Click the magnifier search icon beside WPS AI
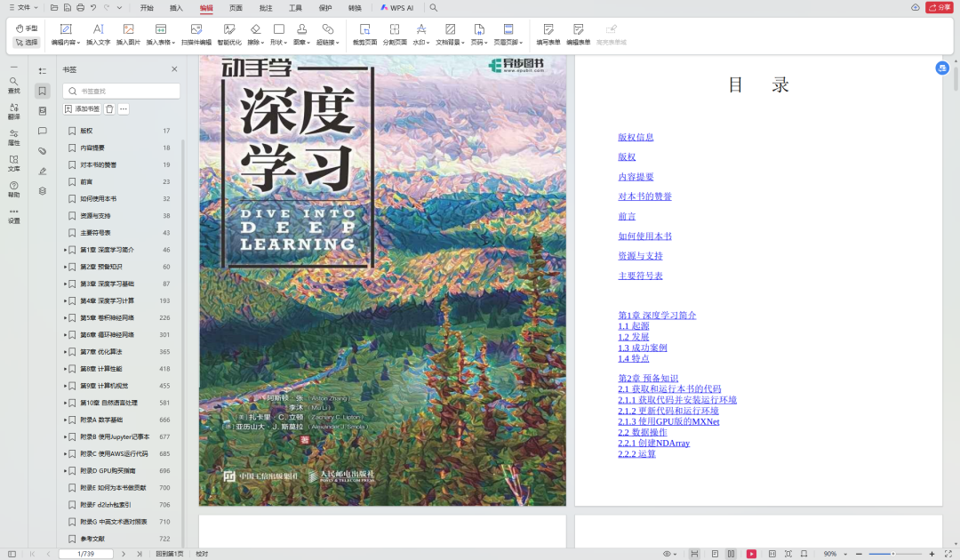This screenshot has height=560, width=960. [434, 8]
